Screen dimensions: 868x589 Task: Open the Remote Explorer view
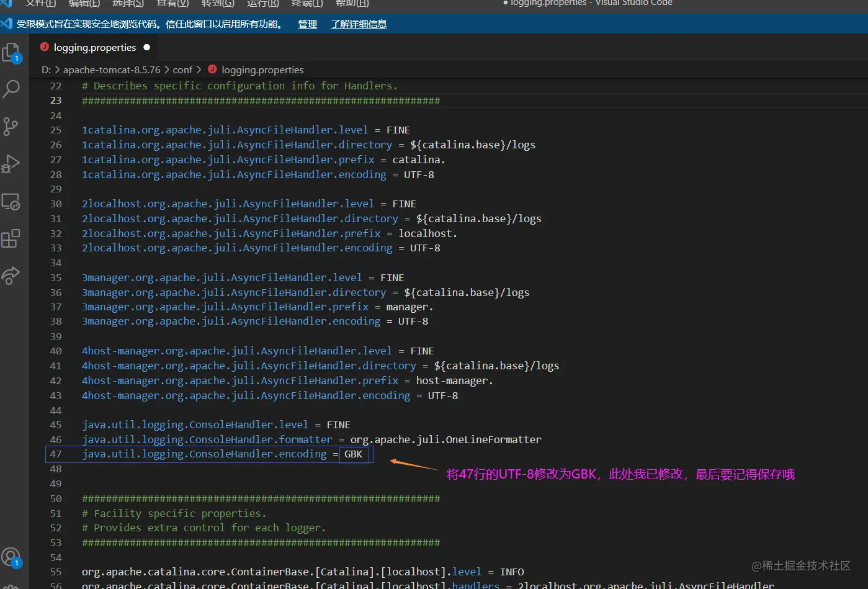click(11, 202)
